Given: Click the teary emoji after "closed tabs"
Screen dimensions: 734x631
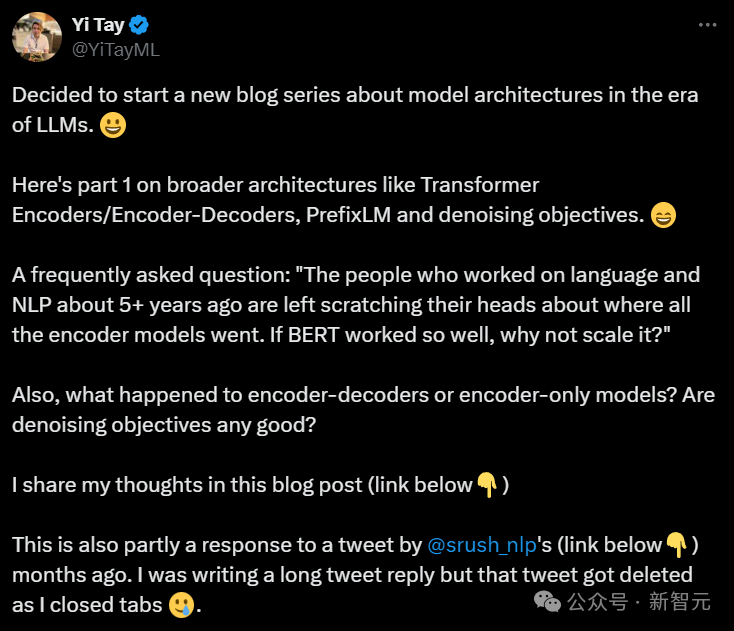Looking at the screenshot, I should (181, 606).
